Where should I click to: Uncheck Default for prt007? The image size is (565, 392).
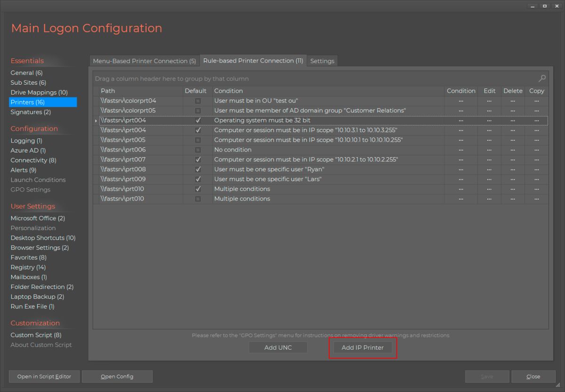(x=198, y=160)
